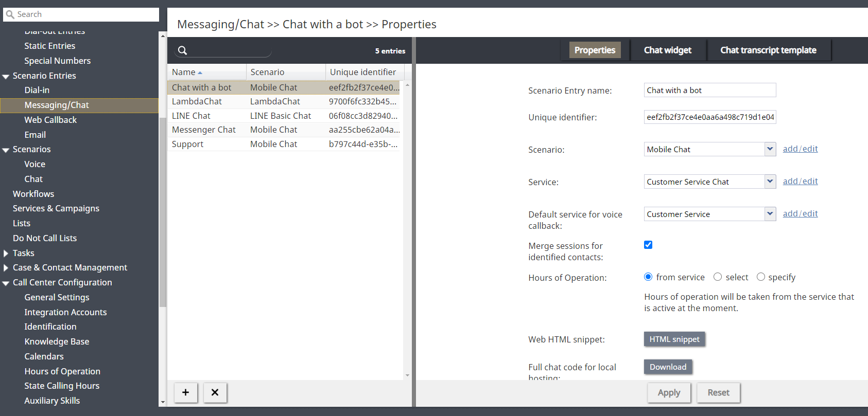Switch to the Chat widget tab
This screenshot has width=868, height=416.
[667, 50]
